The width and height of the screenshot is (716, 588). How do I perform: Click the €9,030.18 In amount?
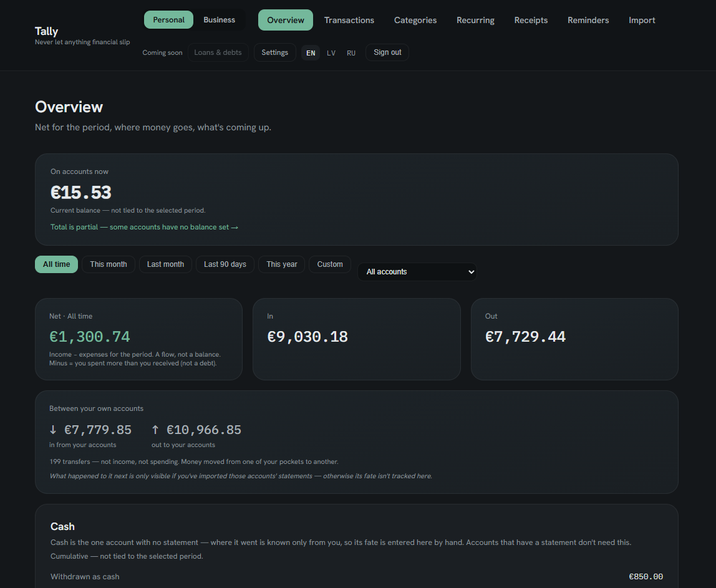coord(307,337)
